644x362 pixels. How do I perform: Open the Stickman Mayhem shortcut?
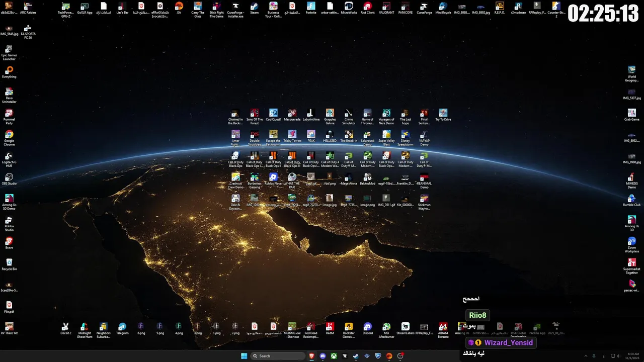coord(424,202)
